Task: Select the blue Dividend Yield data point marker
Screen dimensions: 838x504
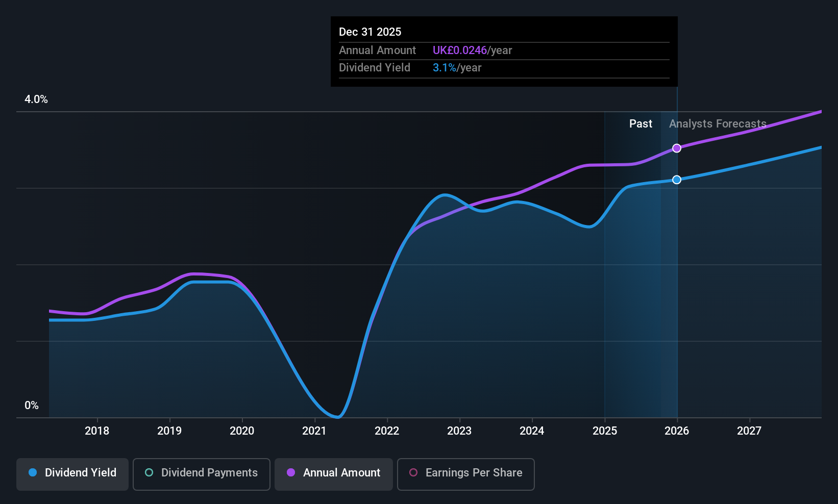Action: pyautogui.click(x=677, y=180)
